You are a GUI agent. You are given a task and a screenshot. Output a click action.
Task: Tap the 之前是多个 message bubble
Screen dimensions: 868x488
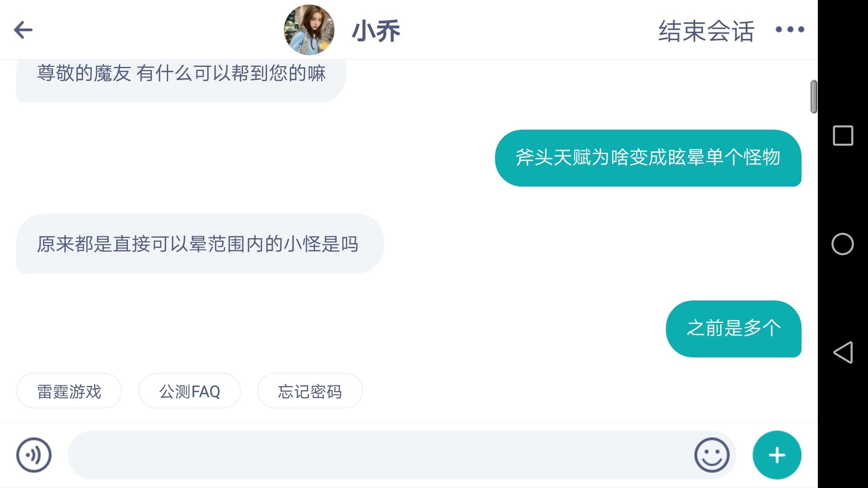pos(733,328)
